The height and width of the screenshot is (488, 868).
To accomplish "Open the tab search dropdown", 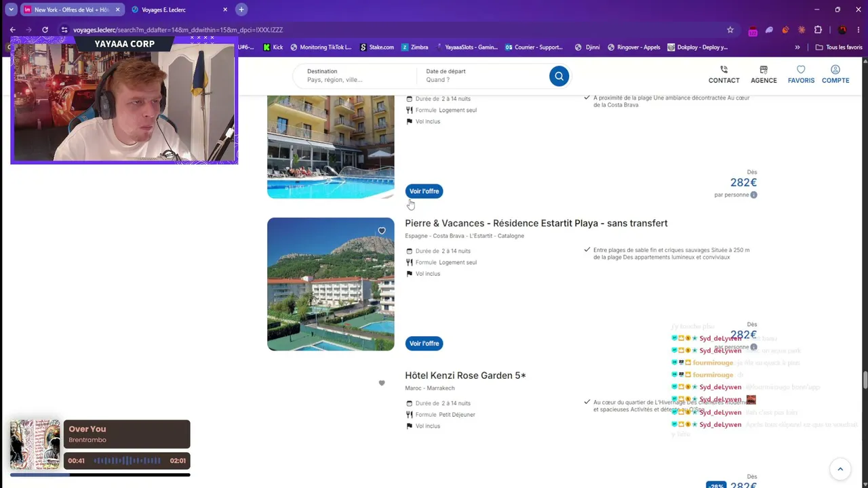I will (12, 9).
